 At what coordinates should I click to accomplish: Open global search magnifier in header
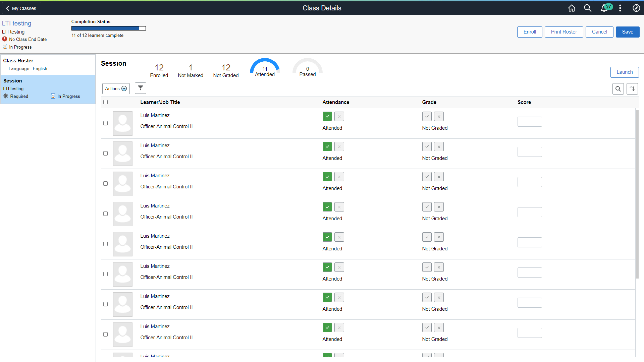click(588, 8)
